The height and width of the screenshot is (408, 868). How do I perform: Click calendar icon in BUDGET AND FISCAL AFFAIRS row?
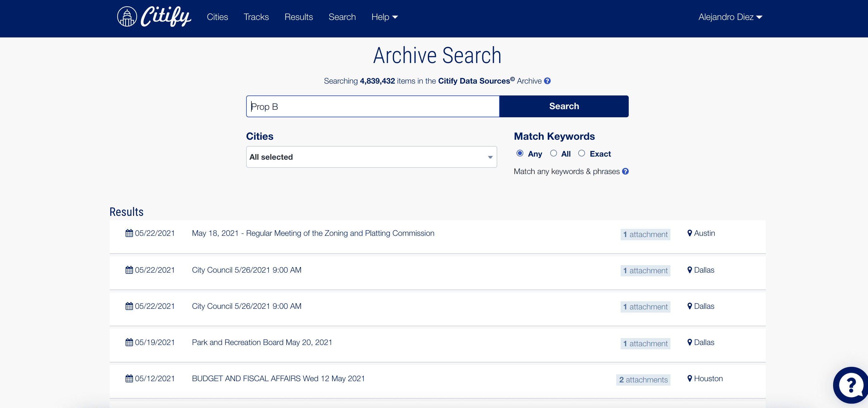(x=129, y=378)
